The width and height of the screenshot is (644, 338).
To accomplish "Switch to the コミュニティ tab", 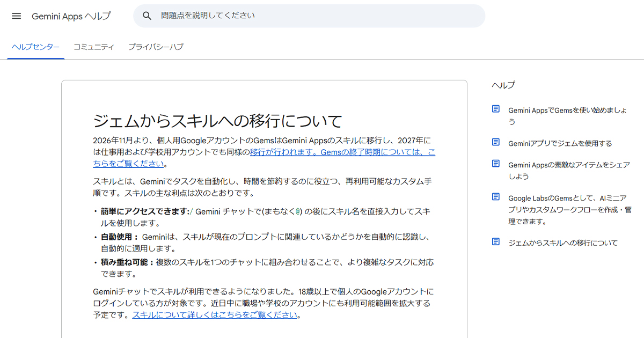I will (x=94, y=47).
